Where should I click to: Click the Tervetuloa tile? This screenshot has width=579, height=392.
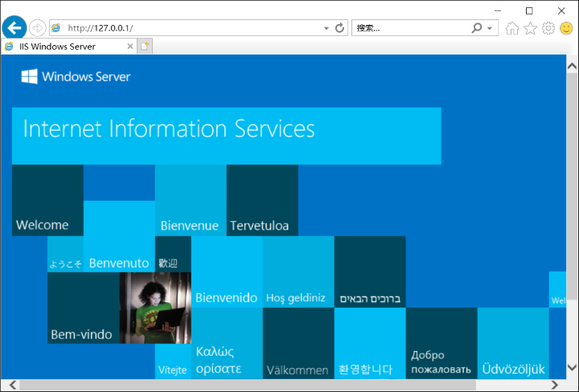pos(262,200)
